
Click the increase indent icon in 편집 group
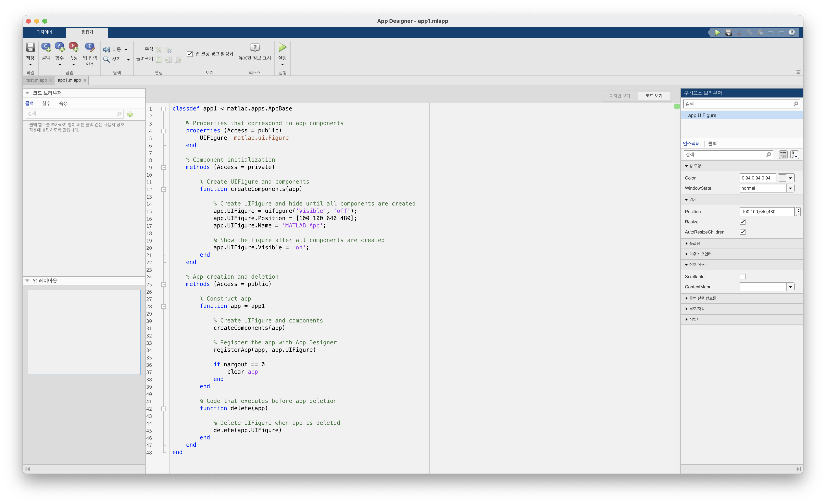(x=168, y=59)
